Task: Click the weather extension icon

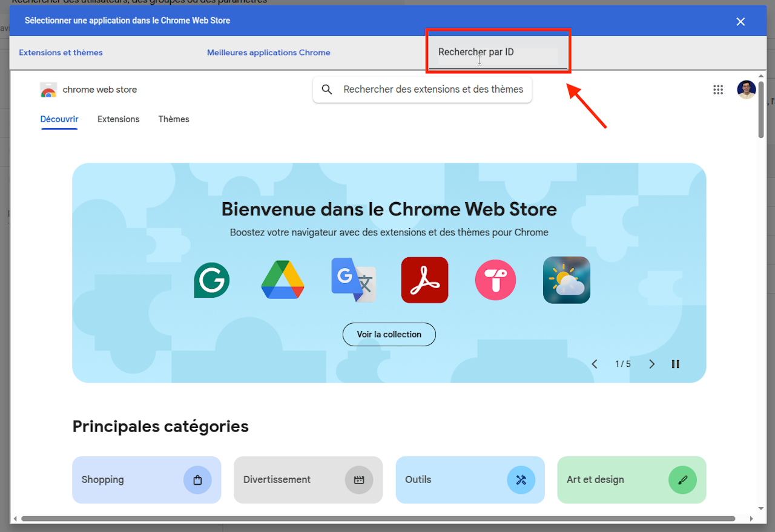Action: (x=567, y=280)
